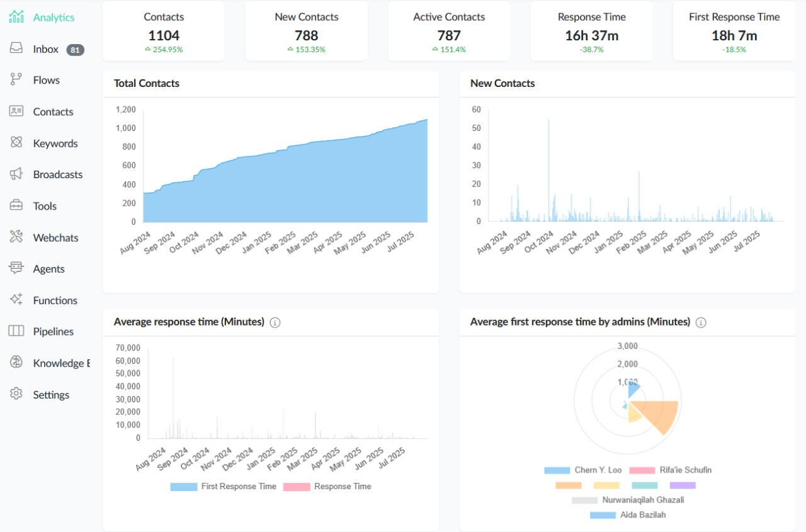
Task: Click info icon beside first response time by admins
Action: coord(701,322)
